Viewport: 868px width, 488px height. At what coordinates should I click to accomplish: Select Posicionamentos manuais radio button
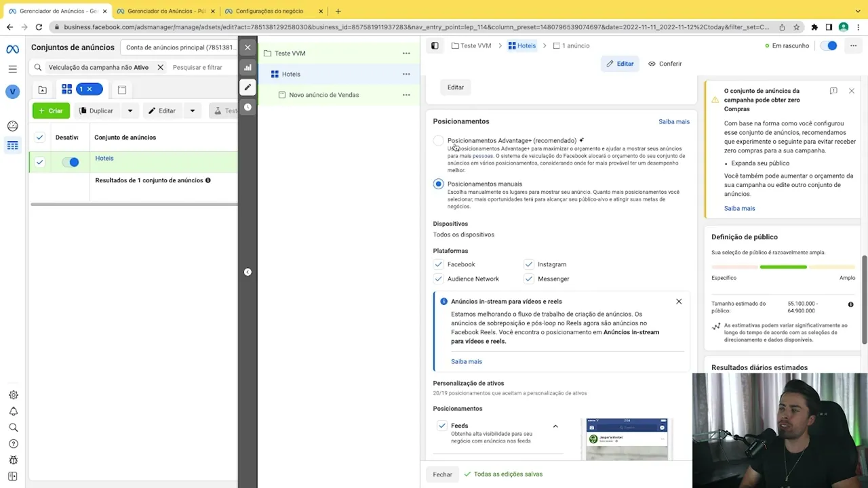tap(439, 184)
